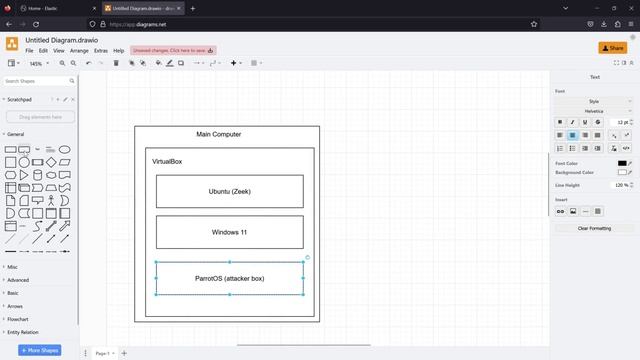Viewport: 640px width, 360px height.
Task: Justify text alignment
Action: (x=598, y=135)
